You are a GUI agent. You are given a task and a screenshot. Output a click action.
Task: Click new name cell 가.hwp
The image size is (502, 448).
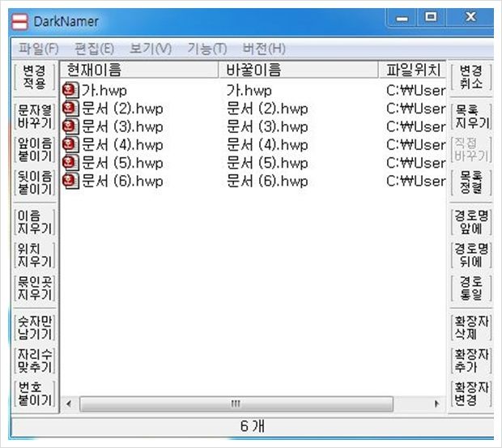[x=249, y=91]
